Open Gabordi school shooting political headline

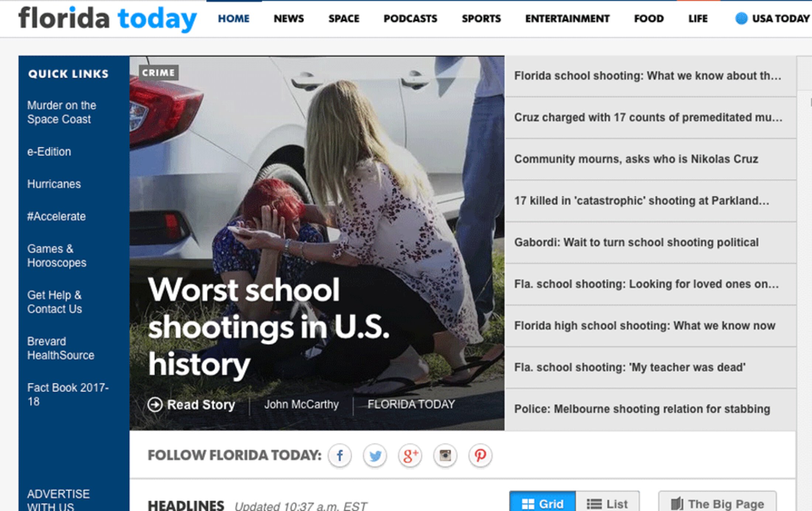click(x=636, y=242)
